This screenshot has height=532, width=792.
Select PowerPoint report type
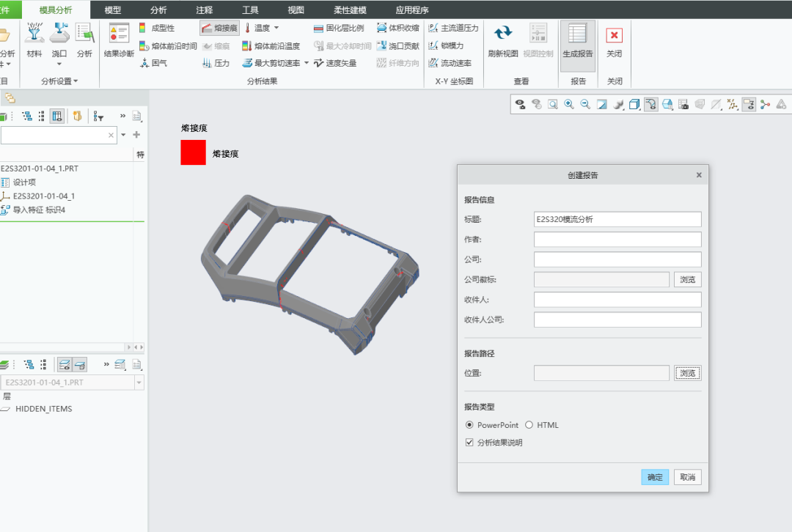click(491, 425)
